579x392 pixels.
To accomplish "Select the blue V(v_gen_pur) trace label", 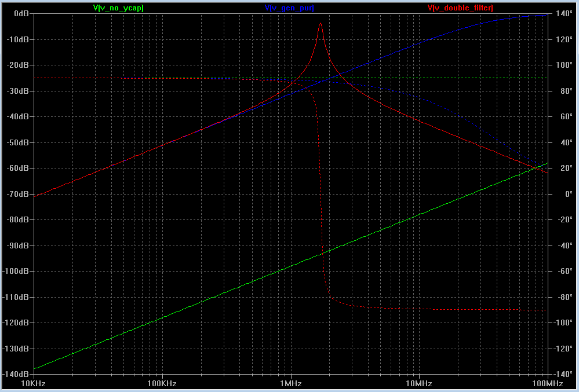I will click(x=290, y=8).
